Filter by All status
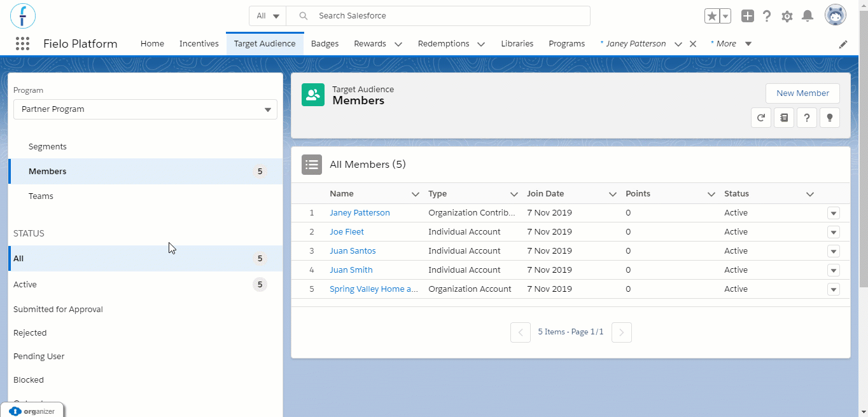868x417 pixels. pos(146,259)
